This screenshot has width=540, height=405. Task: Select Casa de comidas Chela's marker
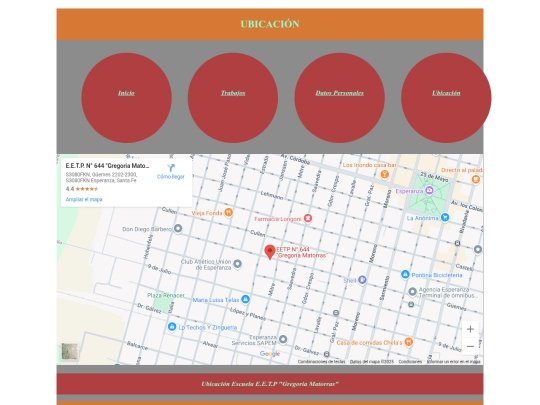click(x=408, y=342)
